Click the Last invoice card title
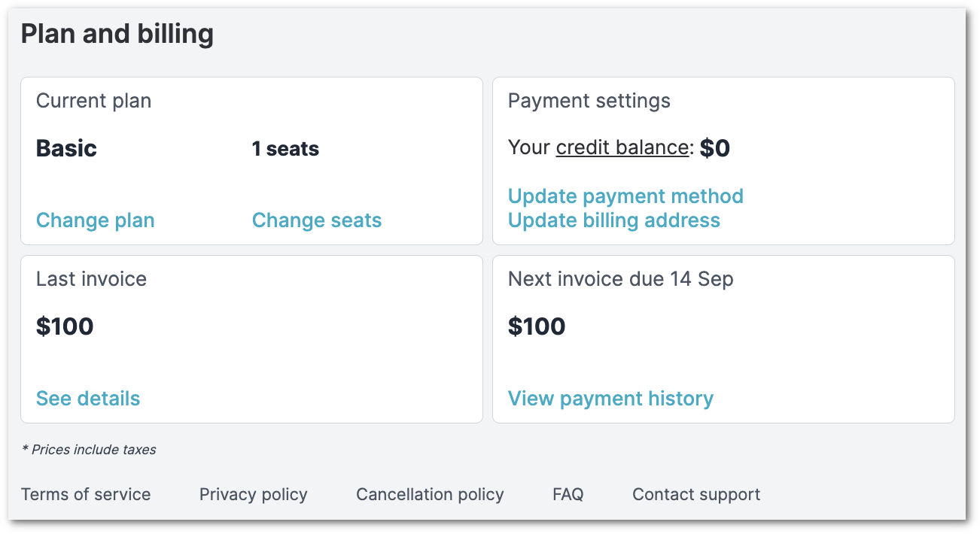Viewport: 980px width, 534px height. pos(91,279)
